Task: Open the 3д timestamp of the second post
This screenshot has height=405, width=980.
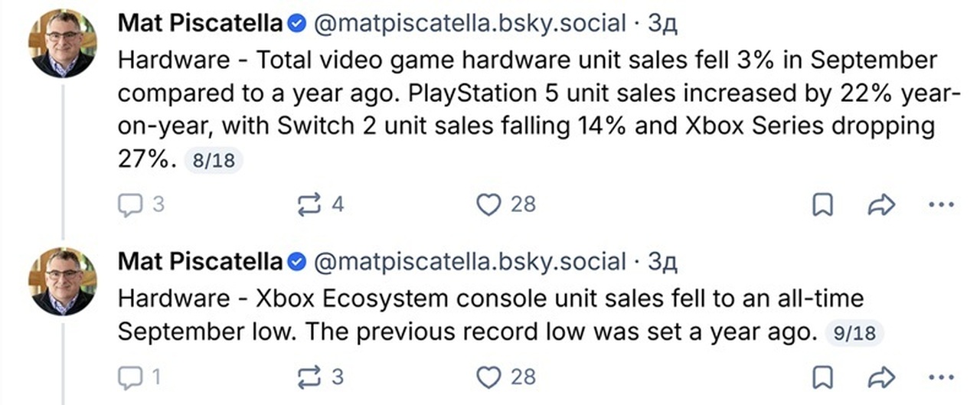Action: 663,263
